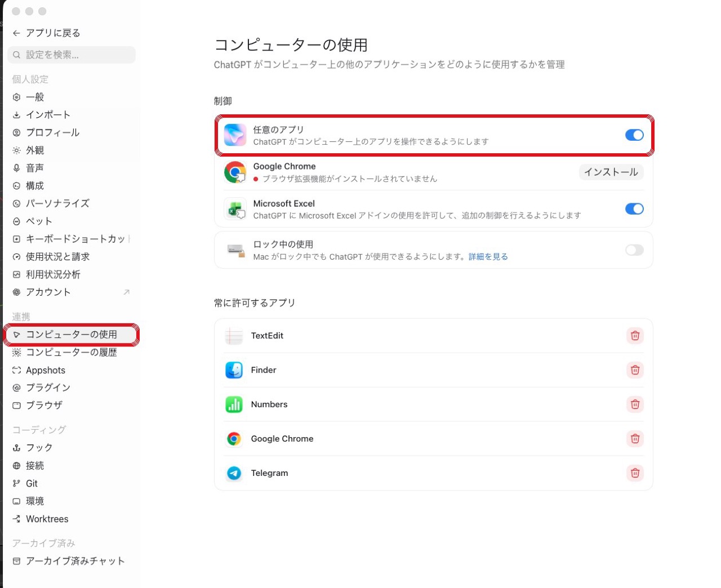This screenshot has height=588, width=721.
Task: Go to ブラウザ settings
Action: tap(72, 405)
